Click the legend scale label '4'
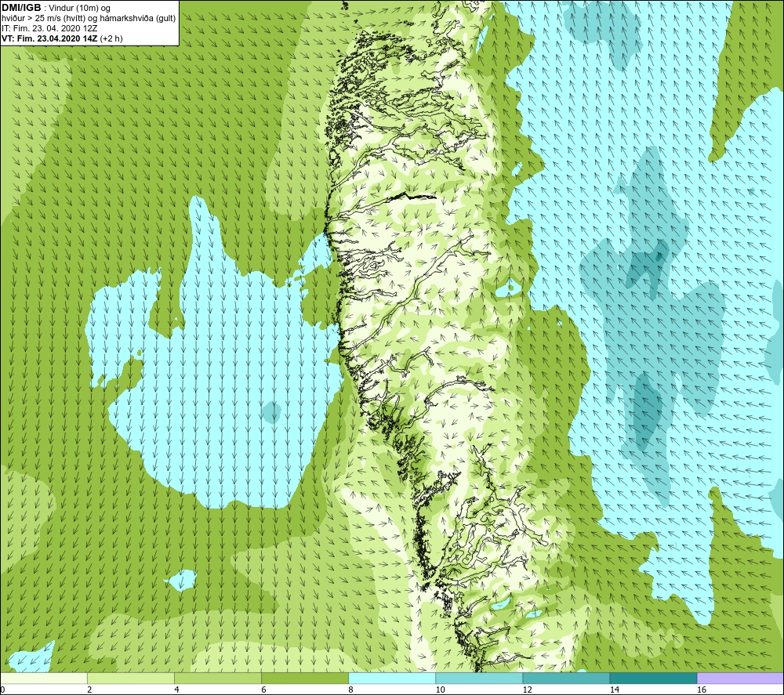This screenshot has width=784, height=695. pos(176,690)
